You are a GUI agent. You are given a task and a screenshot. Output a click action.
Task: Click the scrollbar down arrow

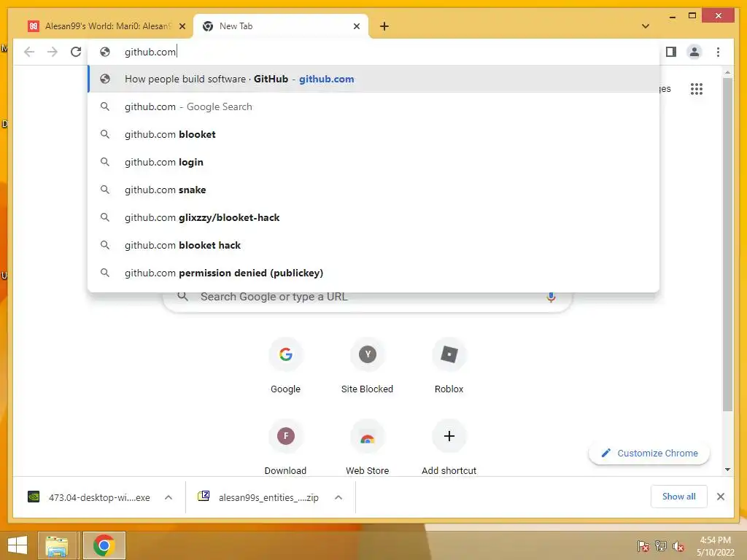pos(727,470)
